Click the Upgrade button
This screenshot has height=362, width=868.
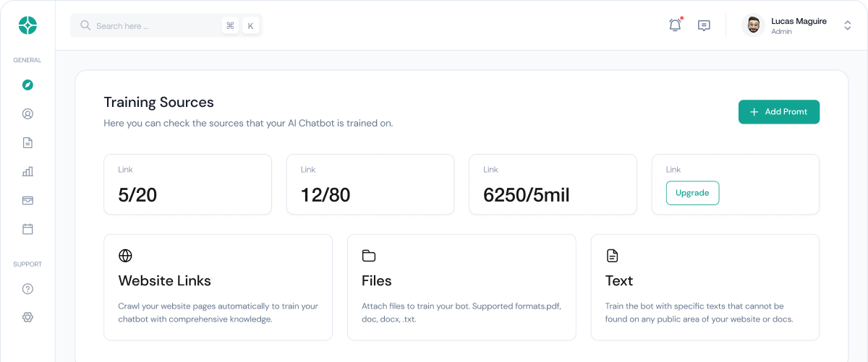click(x=692, y=193)
